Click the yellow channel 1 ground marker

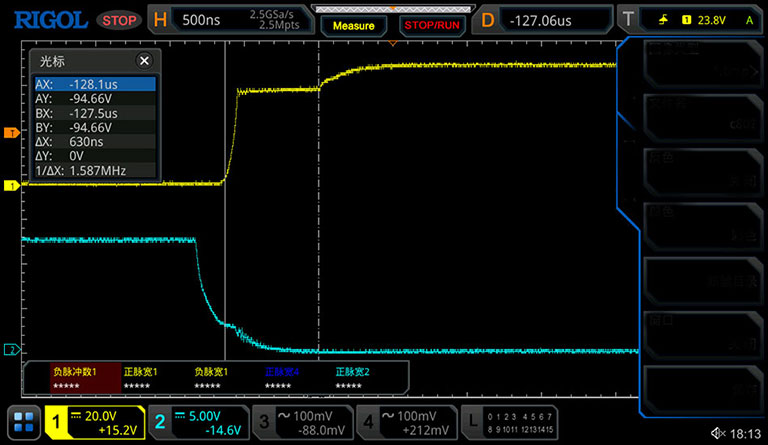[11, 186]
